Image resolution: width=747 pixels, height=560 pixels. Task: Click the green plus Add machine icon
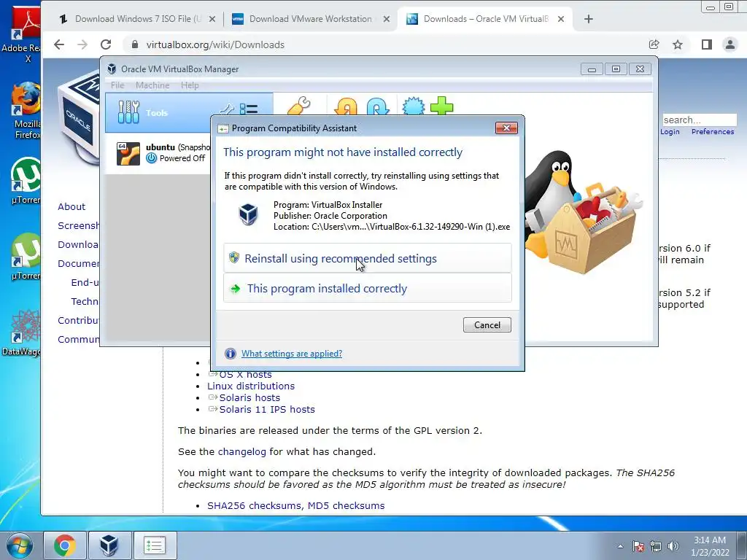point(441,106)
